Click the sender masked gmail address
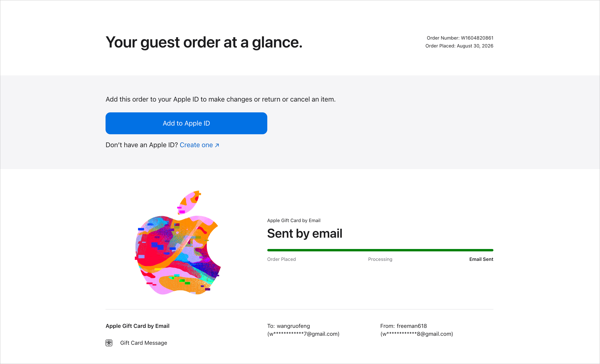600x364 pixels. [417, 334]
